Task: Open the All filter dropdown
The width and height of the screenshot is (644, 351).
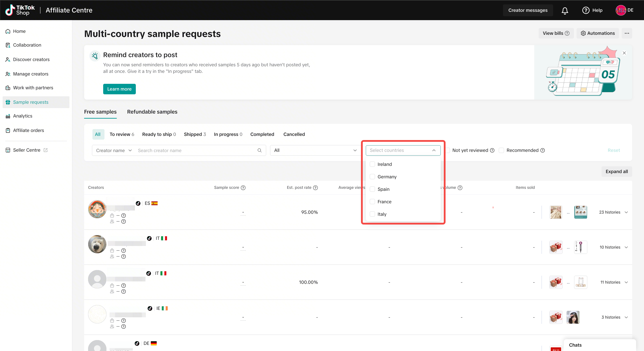Action: [x=315, y=150]
